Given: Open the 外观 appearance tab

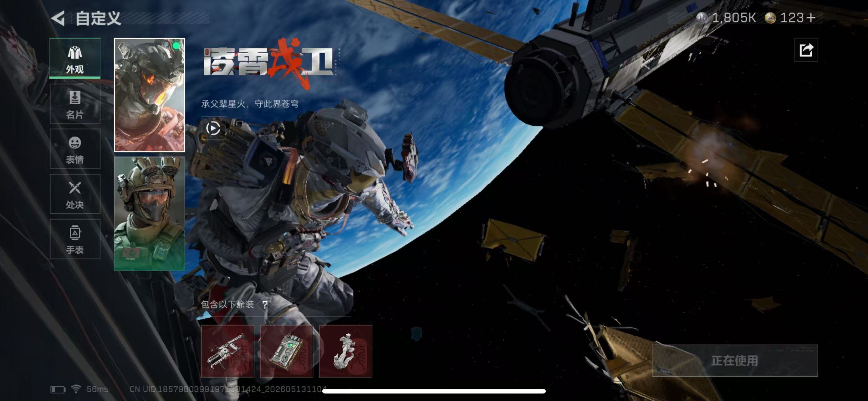Looking at the screenshot, I should coord(75,58).
